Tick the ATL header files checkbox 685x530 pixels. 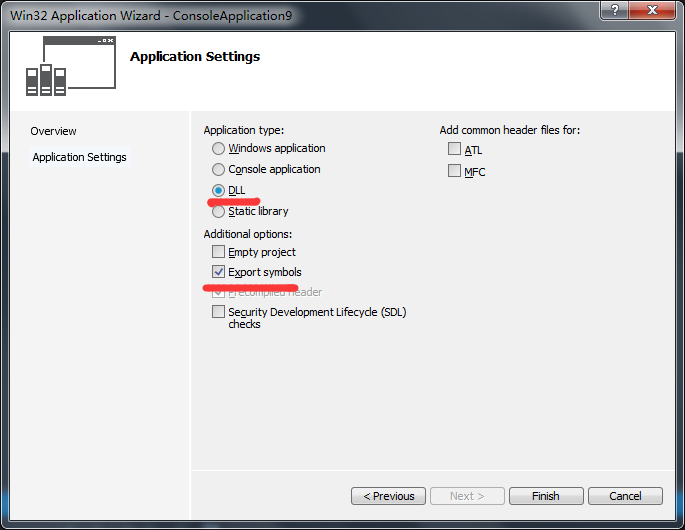pyautogui.click(x=454, y=149)
